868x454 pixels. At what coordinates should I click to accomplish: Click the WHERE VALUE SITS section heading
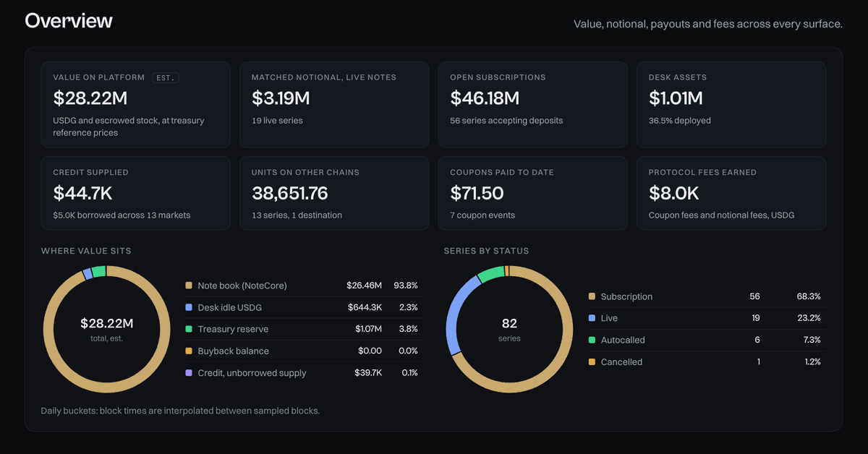click(86, 251)
